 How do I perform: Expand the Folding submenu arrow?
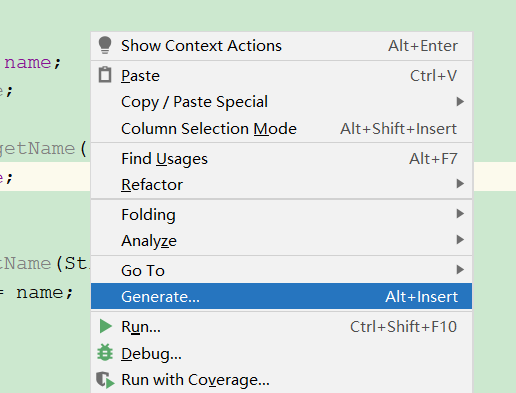pyautogui.click(x=460, y=213)
